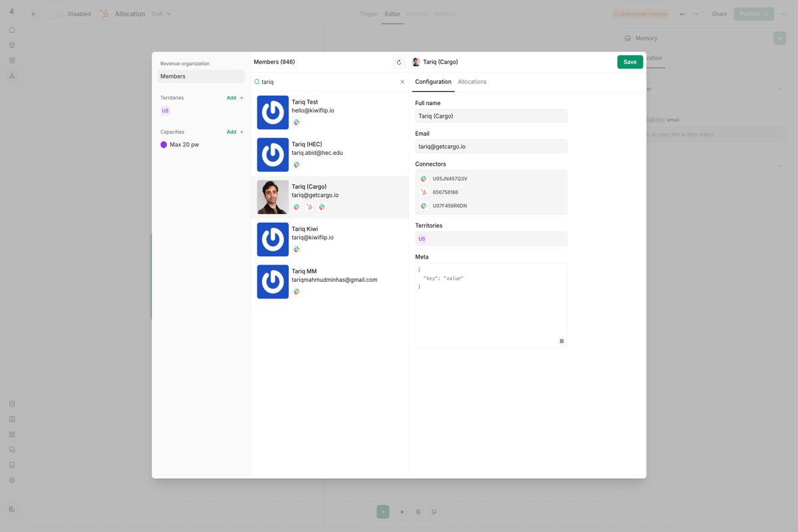Click the green plus node button at bottom
The width and height of the screenshot is (798, 532).
point(383,512)
